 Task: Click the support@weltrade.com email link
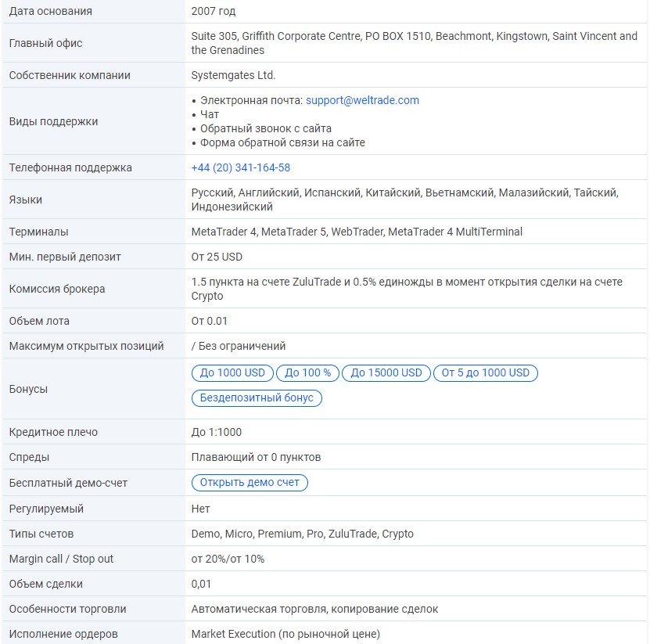[x=362, y=100]
